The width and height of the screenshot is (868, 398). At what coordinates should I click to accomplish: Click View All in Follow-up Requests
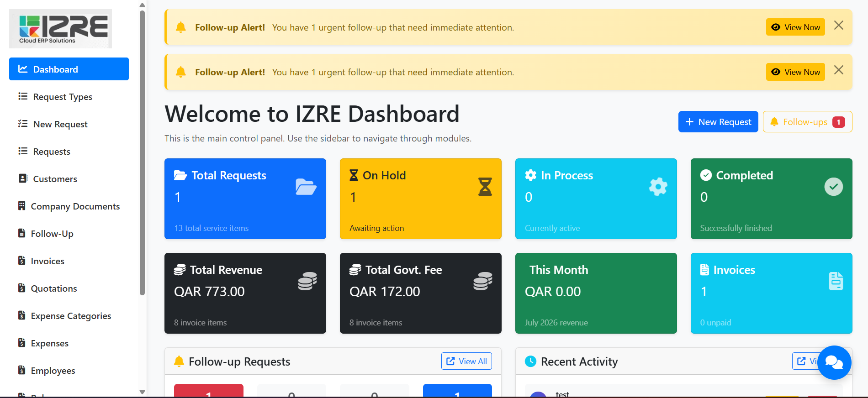coord(466,361)
